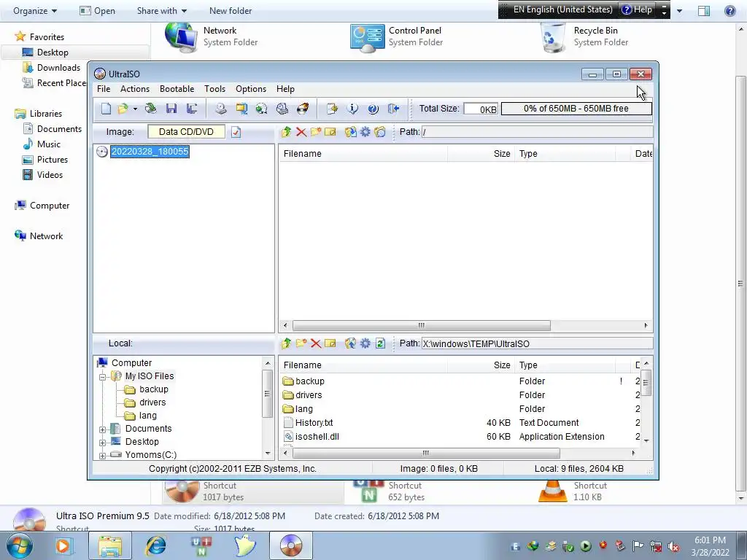This screenshot has height=560, width=747.
Task: Click the stacked folder icon before the Image Path
Action: [379, 132]
